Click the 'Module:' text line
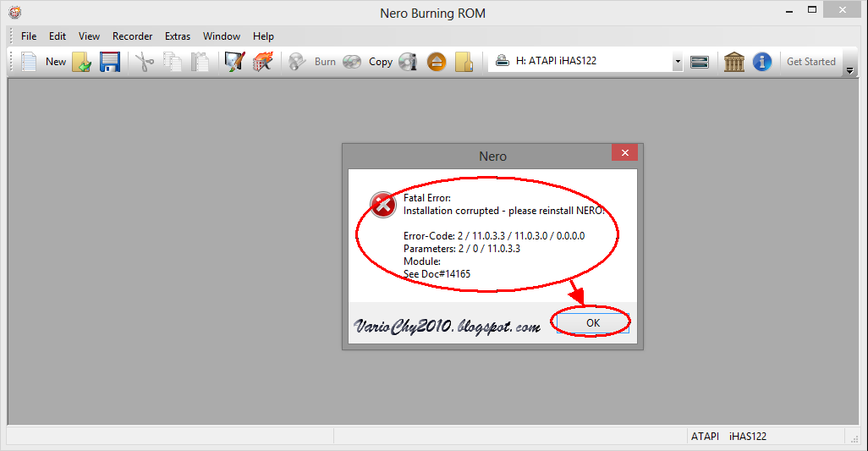 (422, 261)
